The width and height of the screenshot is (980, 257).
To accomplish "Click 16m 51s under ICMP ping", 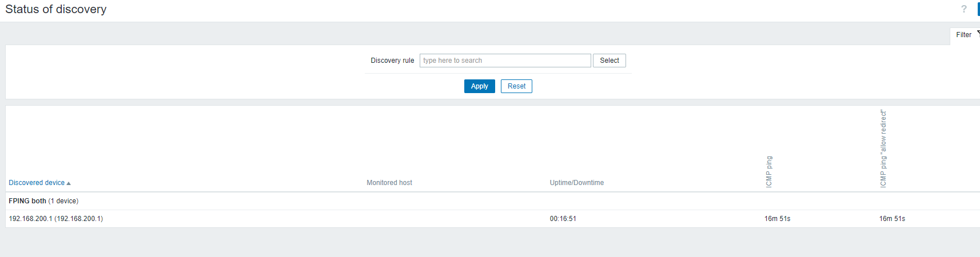I will [x=778, y=219].
